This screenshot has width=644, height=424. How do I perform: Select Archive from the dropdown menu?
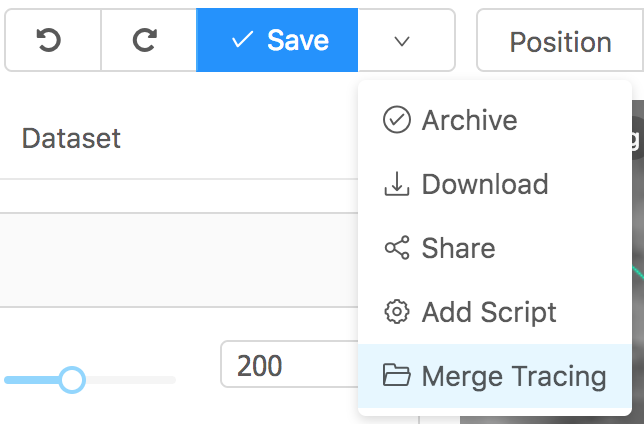point(494,120)
